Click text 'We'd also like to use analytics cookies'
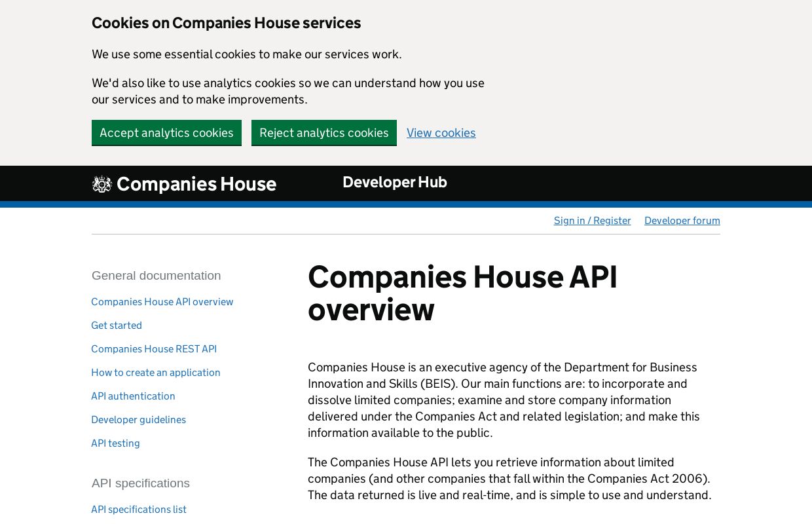This screenshot has height=524, width=812. point(288,91)
